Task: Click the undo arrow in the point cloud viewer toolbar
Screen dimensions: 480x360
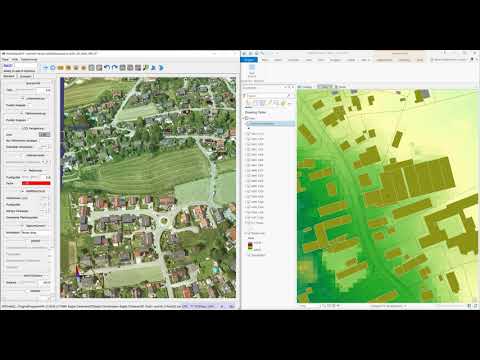Action: point(107,68)
